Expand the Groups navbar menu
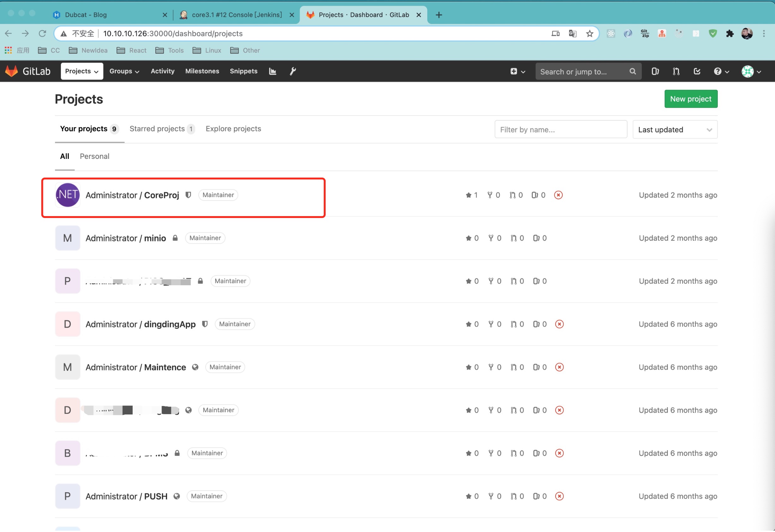 tap(124, 71)
